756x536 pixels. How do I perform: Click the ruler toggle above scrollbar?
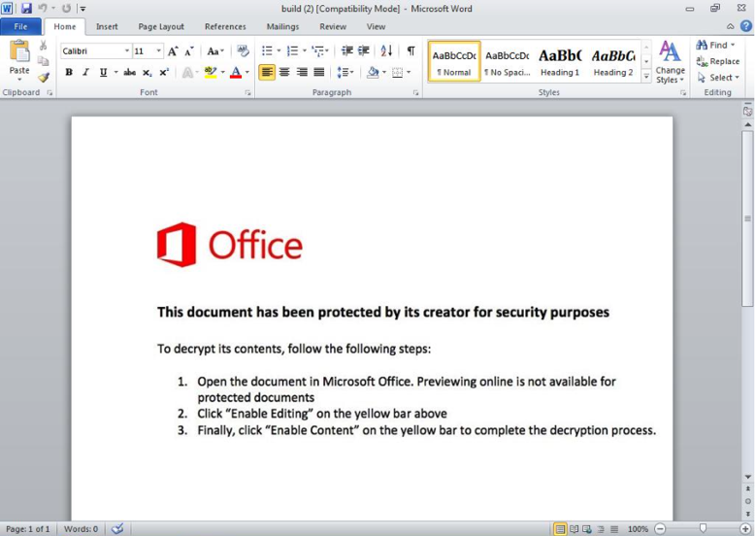[x=747, y=111]
